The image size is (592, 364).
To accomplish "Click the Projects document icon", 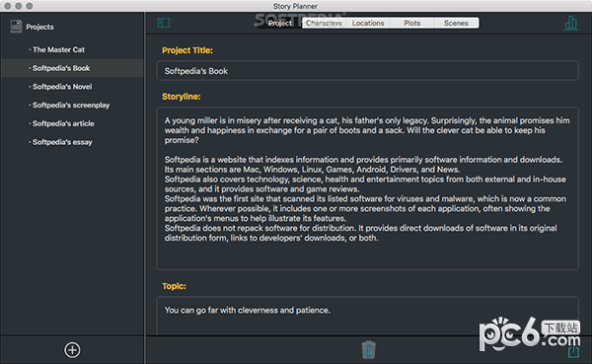I will click(x=16, y=27).
